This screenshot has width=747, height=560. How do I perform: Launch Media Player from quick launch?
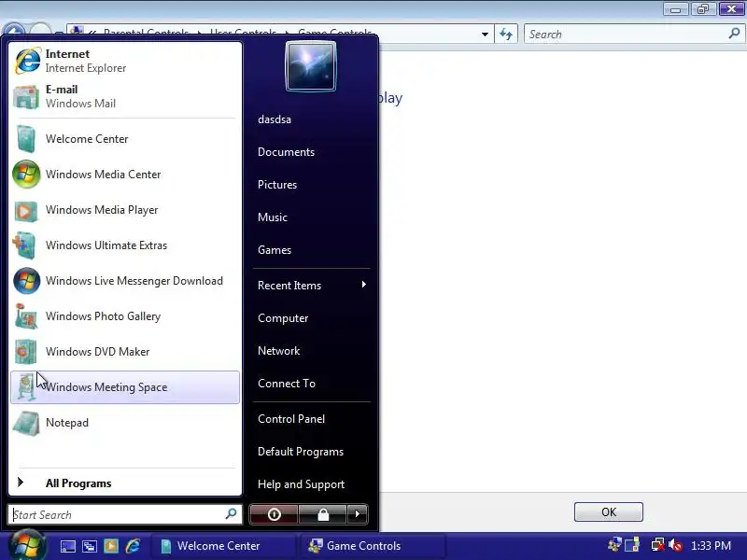111,546
